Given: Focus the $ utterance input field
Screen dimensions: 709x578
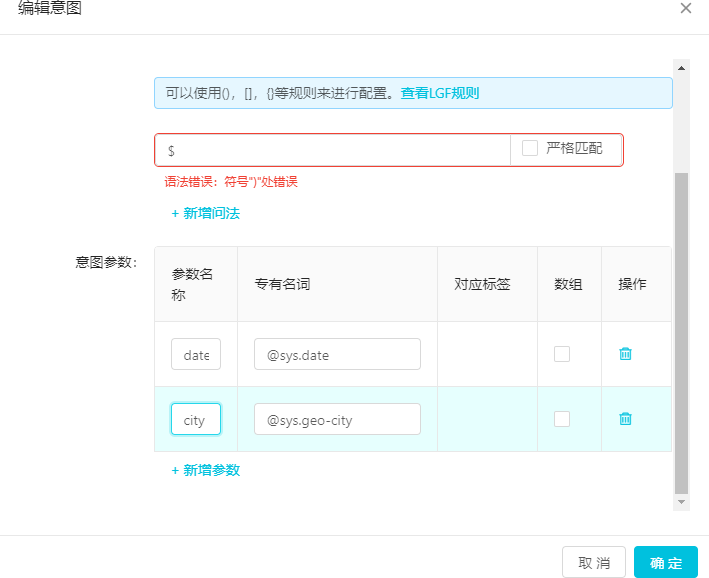Looking at the screenshot, I should pos(333,150).
